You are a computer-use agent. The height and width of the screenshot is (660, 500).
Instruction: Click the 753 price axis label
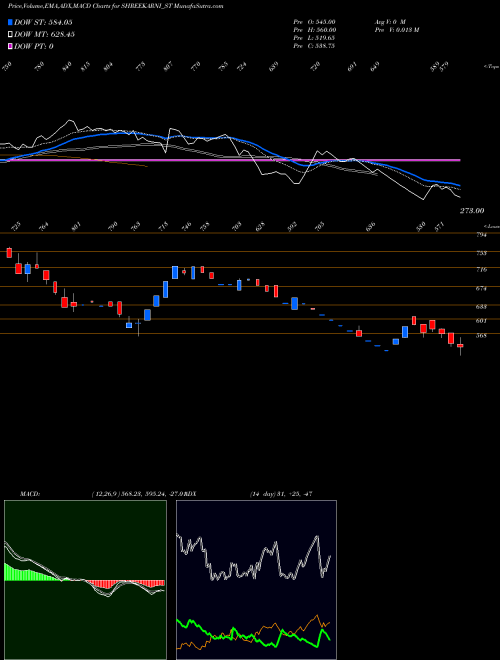(x=481, y=253)
